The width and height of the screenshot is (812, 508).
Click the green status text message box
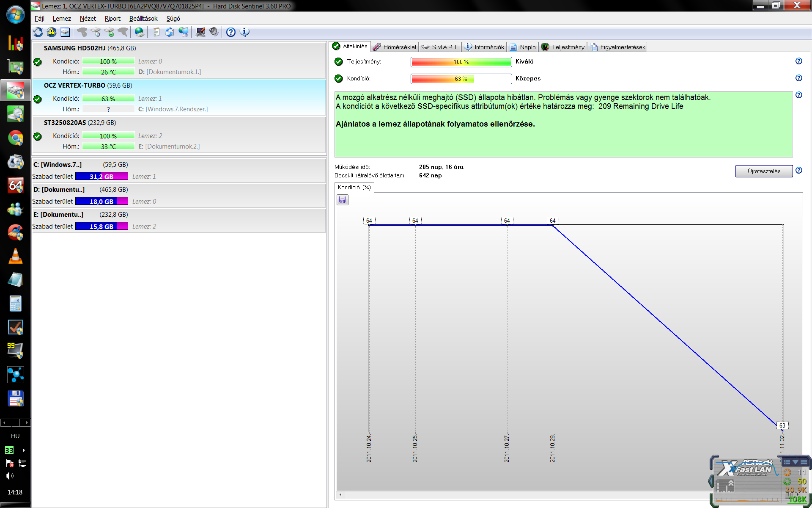pos(563,124)
